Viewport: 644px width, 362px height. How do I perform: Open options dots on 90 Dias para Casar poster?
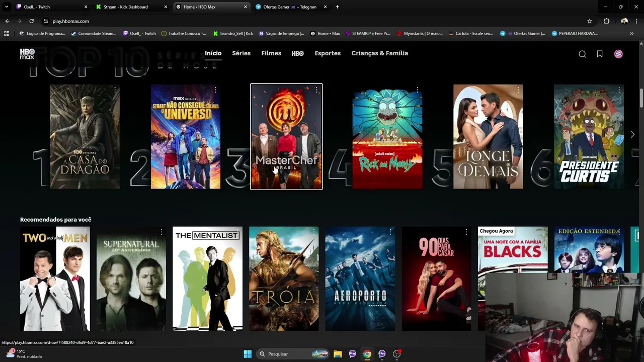tap(466, 232)
